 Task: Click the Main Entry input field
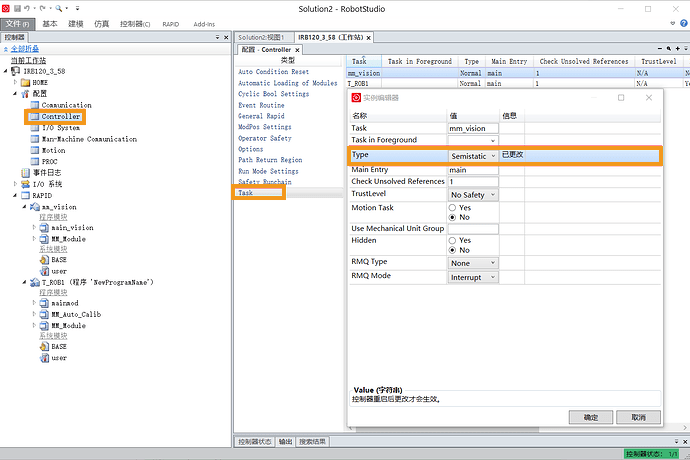(x=473, y=170)
